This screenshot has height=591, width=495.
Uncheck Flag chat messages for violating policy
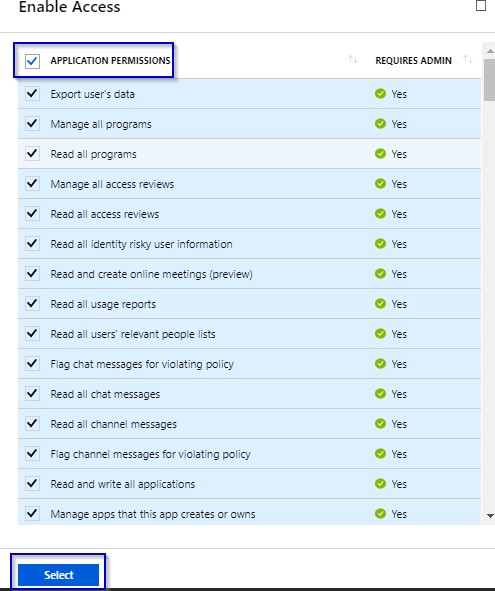(x=32, y=363)
